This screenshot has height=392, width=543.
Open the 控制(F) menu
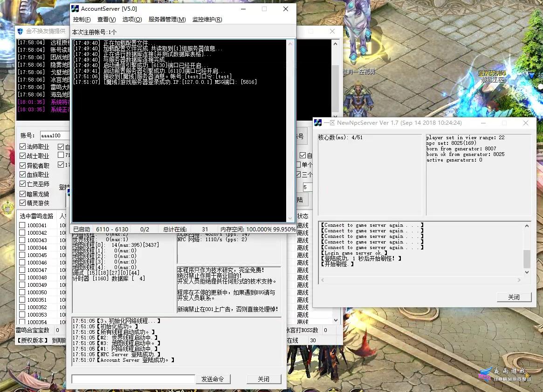click(x=82, y=20)
